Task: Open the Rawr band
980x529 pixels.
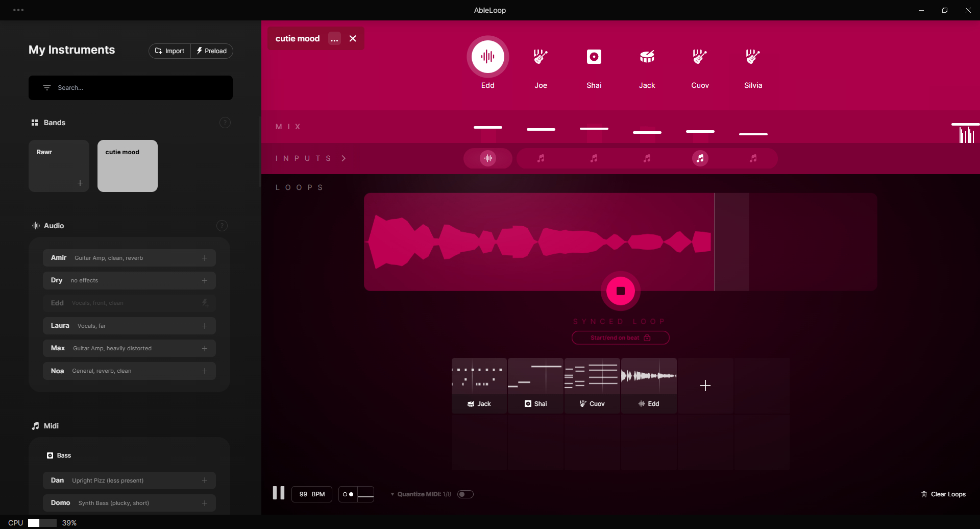Action: (x=59, y=165)
